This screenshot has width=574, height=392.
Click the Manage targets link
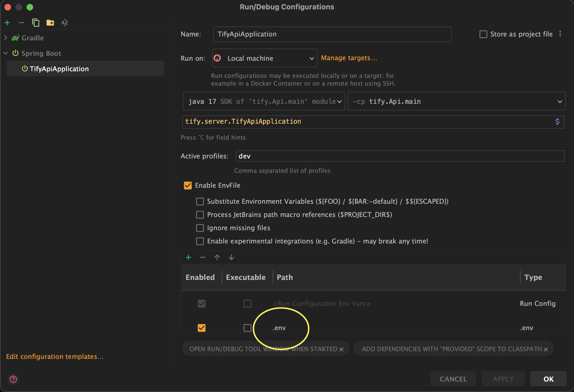tap(349, 58)
